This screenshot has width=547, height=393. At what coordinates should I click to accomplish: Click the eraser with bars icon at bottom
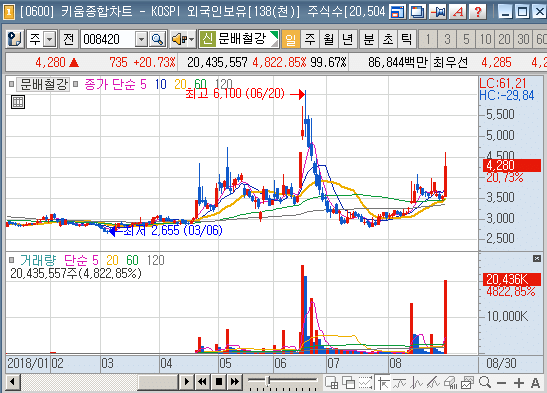(450, 383)
